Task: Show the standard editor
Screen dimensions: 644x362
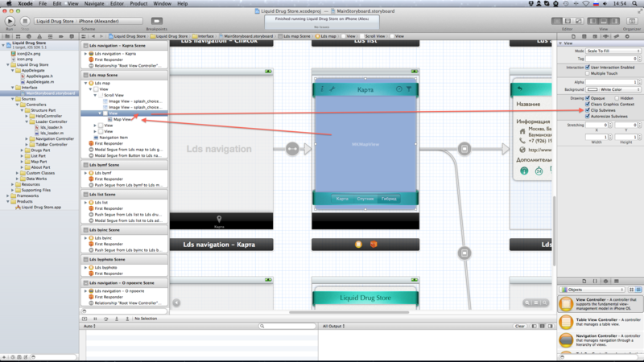Action: tap(557, 21)
